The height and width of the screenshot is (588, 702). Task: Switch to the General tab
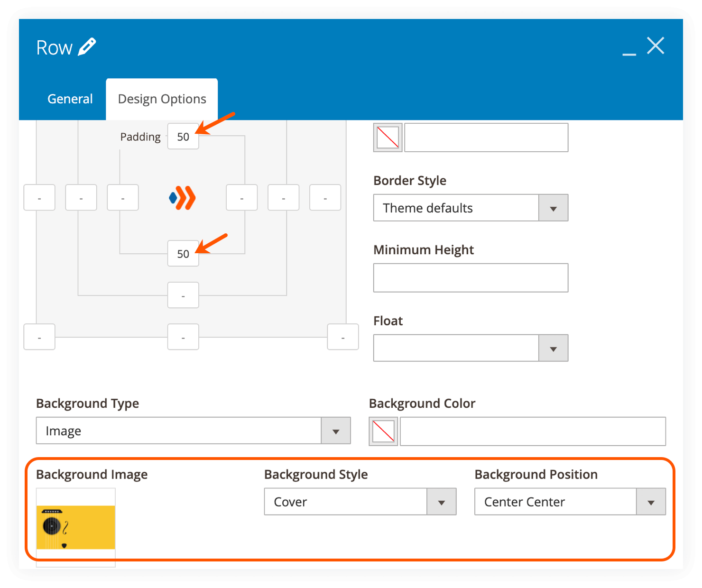pos(70,99)
